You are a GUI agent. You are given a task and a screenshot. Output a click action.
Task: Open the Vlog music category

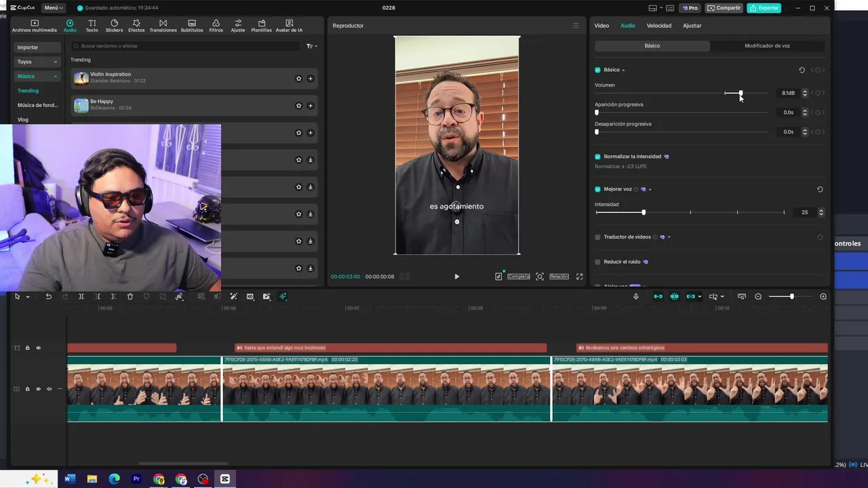pos(23,119)
